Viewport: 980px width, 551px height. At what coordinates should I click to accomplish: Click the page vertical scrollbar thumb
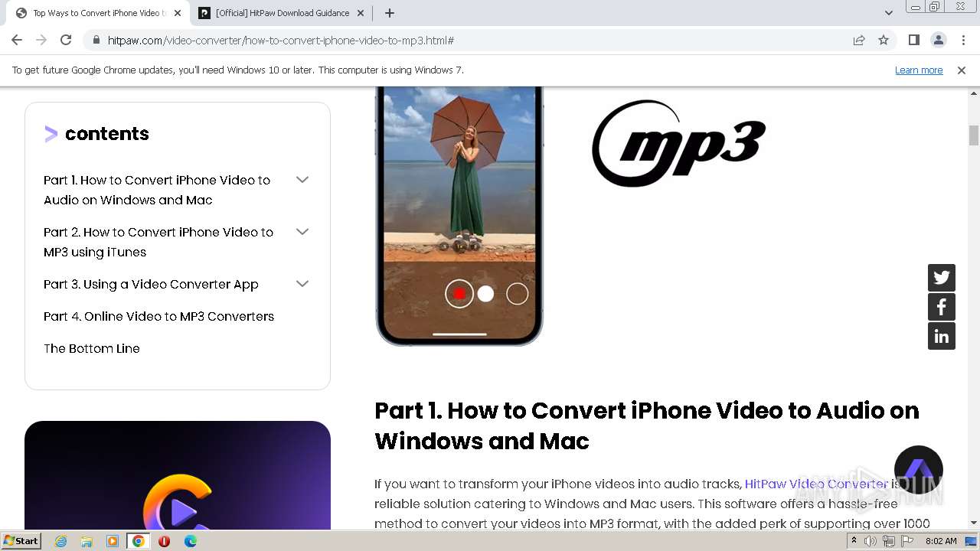[x=974, y=135]
